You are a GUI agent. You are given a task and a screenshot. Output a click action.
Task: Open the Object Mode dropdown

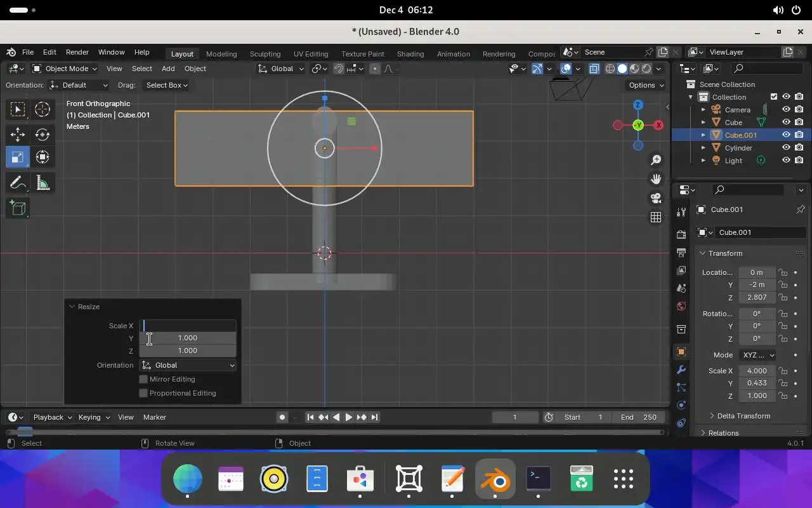point(65,69)
